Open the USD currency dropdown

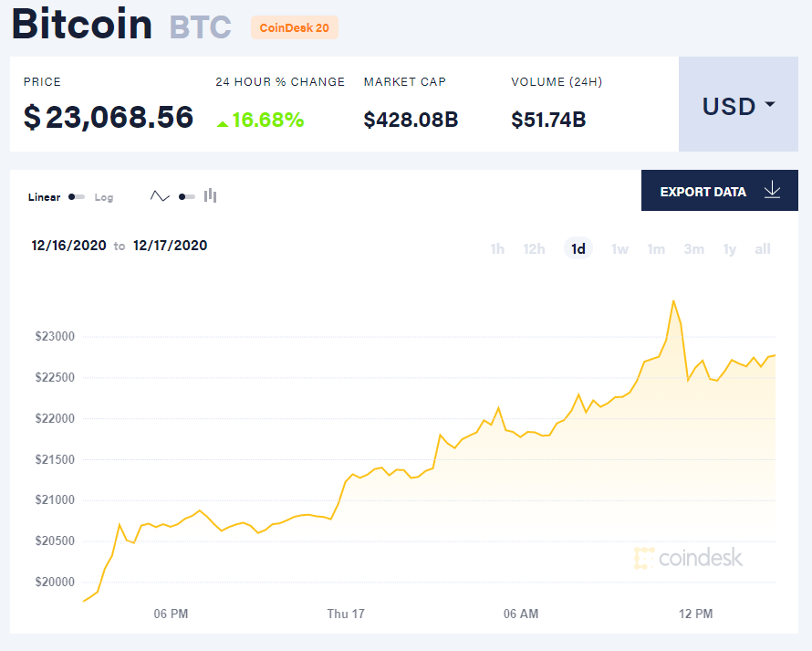[738, 105]
